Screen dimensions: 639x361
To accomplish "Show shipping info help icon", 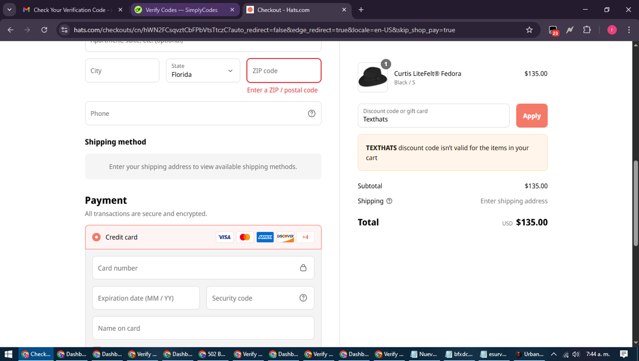I will [x=389, y=201].
